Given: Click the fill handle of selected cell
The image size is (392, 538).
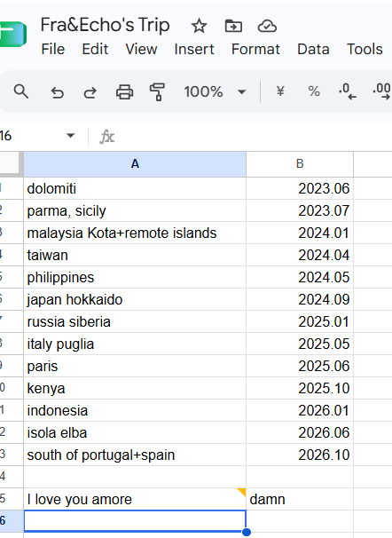Looking at the screenshot, I should (x=246, y=532).
